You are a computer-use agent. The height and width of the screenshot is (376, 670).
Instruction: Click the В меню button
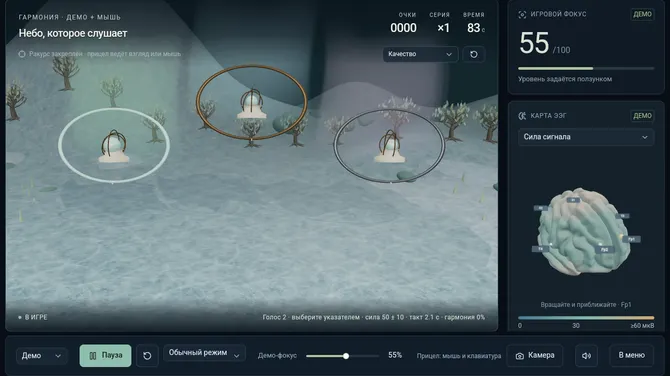(x=632, y=355)
